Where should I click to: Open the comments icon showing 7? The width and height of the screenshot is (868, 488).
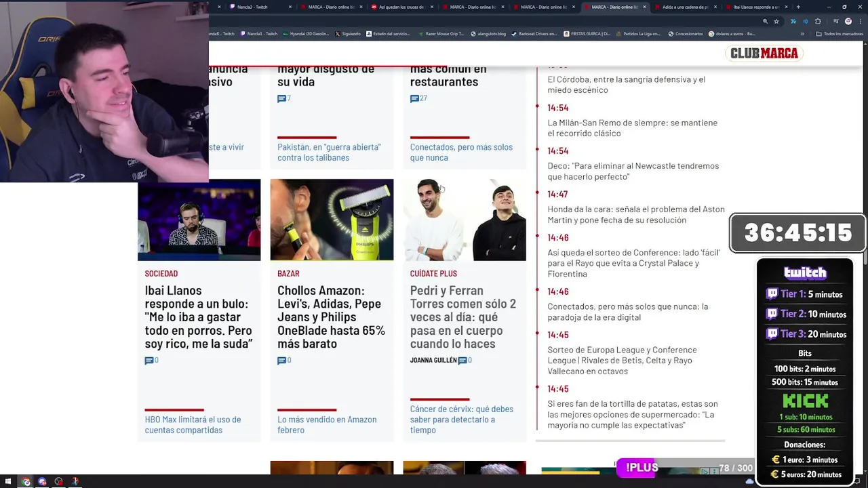282,98
